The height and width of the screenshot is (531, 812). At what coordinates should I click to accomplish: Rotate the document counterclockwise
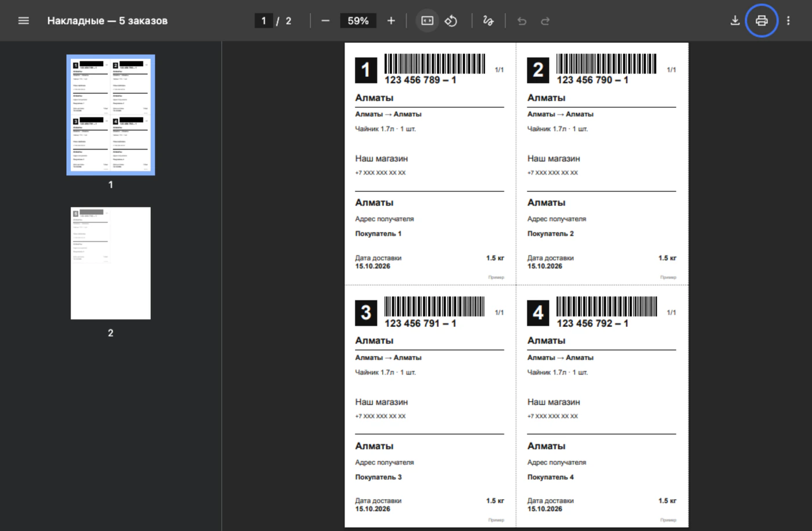coord(451,21)
